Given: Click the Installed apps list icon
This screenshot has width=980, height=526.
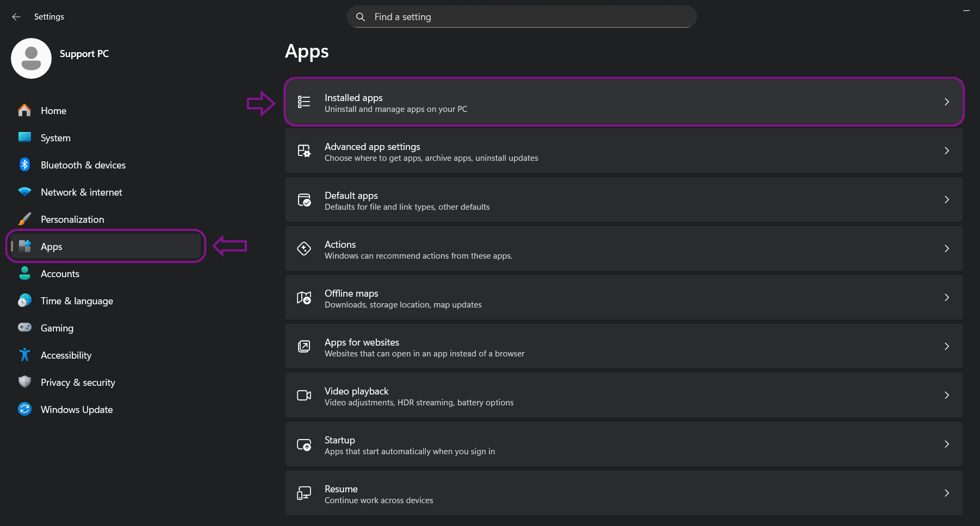Looking at the screenshot, I should pos(304,102).
